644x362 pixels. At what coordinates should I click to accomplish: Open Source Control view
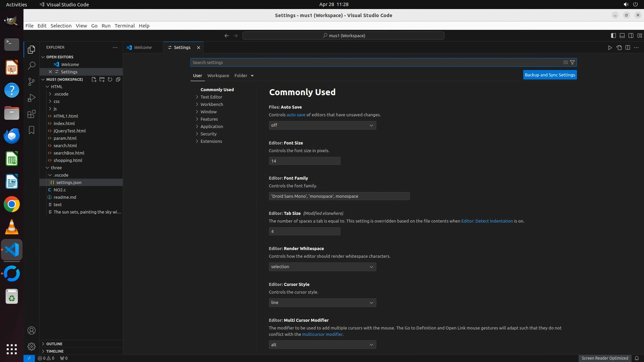[x=32, y=82]
